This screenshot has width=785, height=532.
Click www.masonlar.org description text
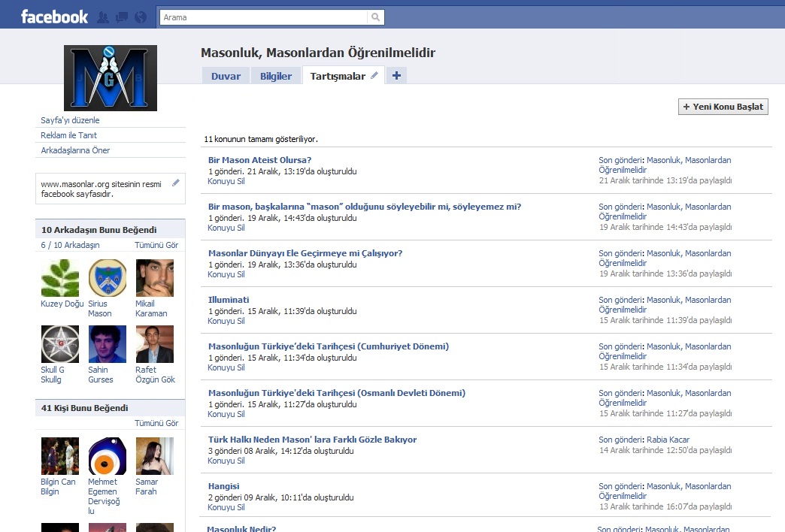pyautogui.click(x=101, y=189)
